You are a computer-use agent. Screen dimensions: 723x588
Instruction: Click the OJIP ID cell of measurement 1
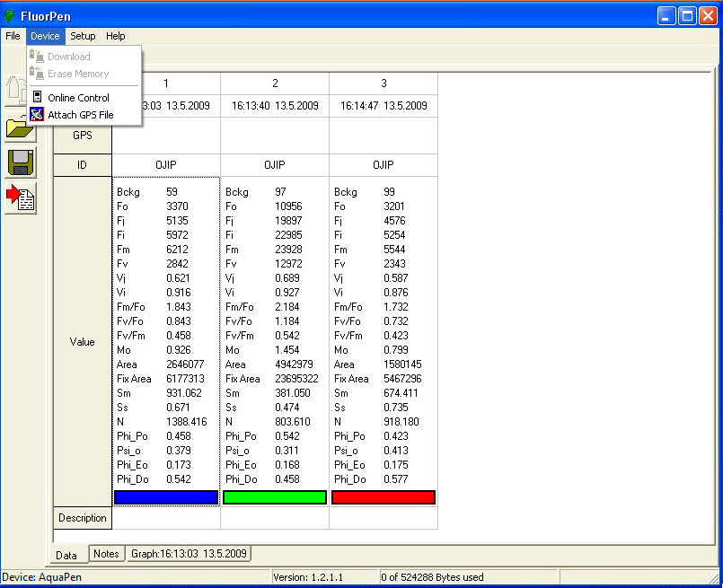coord(166,165)
